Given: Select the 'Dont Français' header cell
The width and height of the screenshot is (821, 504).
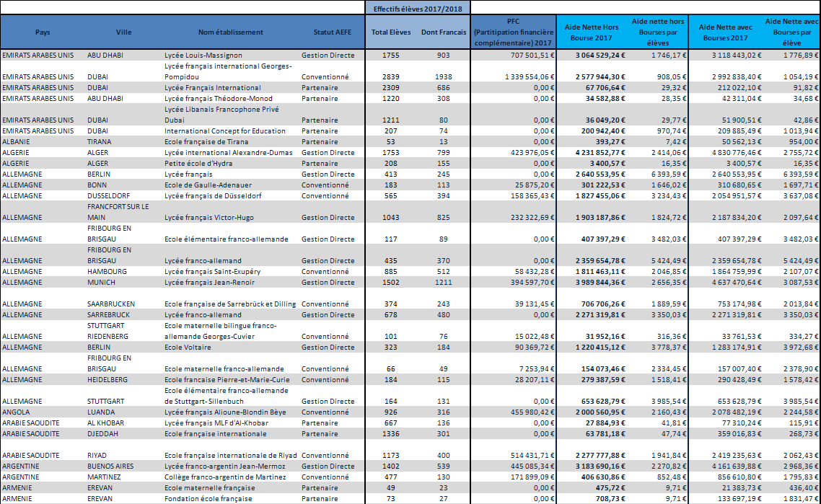Looking at the screenshot, I should coord(444,32).
